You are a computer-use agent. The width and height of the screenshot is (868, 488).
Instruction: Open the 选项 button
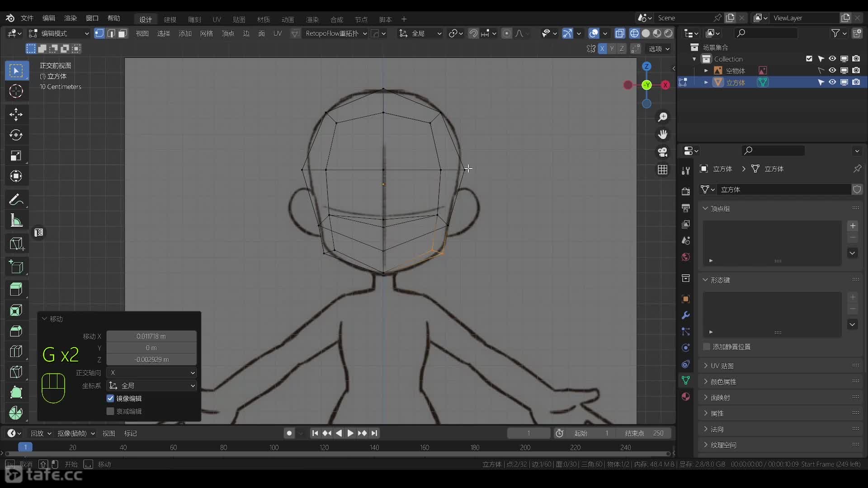659,49
